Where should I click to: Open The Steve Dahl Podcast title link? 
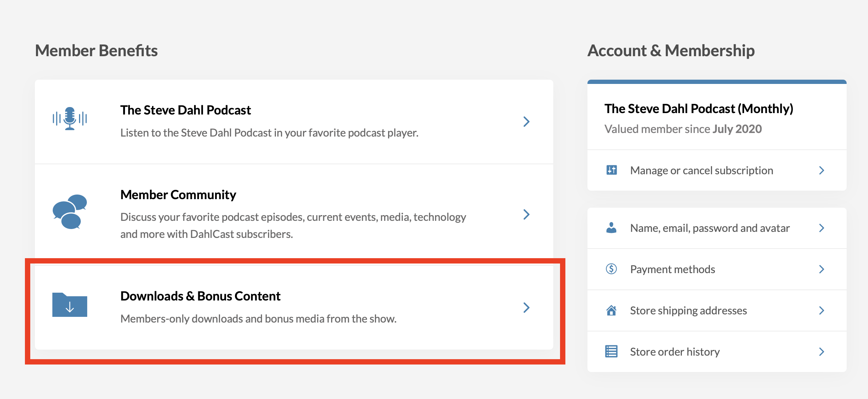[185, 110]
